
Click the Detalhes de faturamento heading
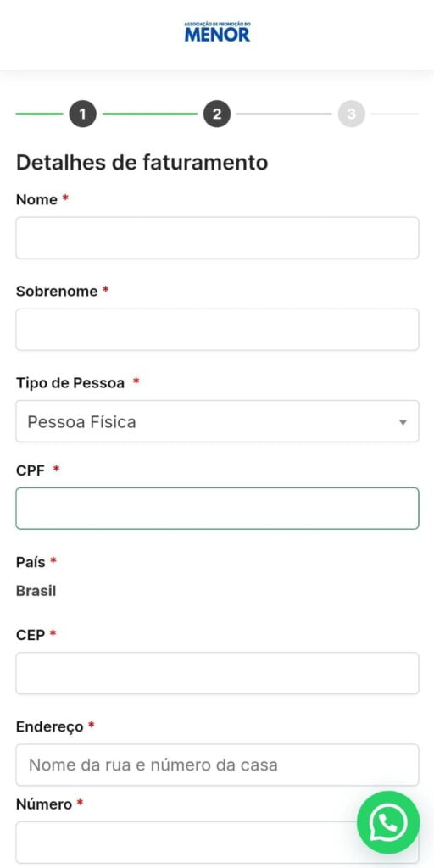click(x=142, y=162)
